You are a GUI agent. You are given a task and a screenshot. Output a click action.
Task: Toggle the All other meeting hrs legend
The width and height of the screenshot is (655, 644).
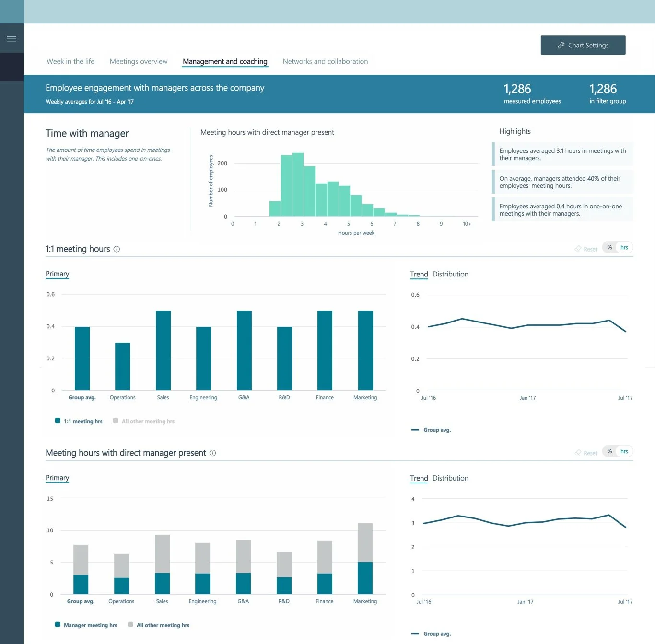[x=116, y=421]
